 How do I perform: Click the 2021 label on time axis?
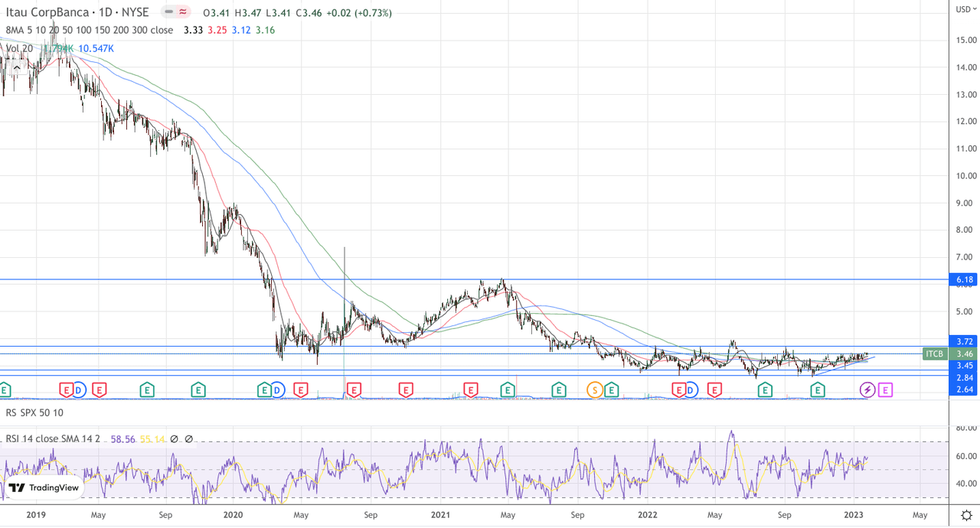(x=439, y=515)
